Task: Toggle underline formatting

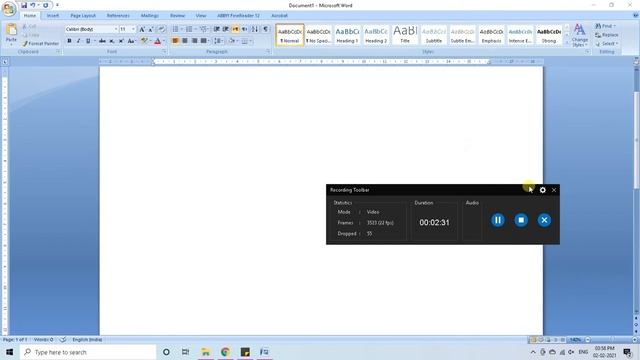Action: 88,41
